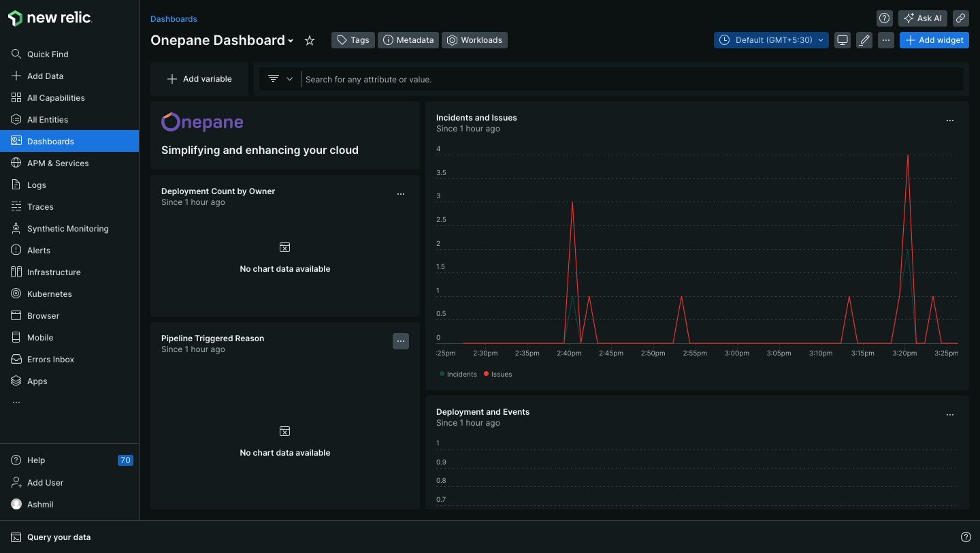Open Pipeline Triggered Reason widget menu

(401, 341)
